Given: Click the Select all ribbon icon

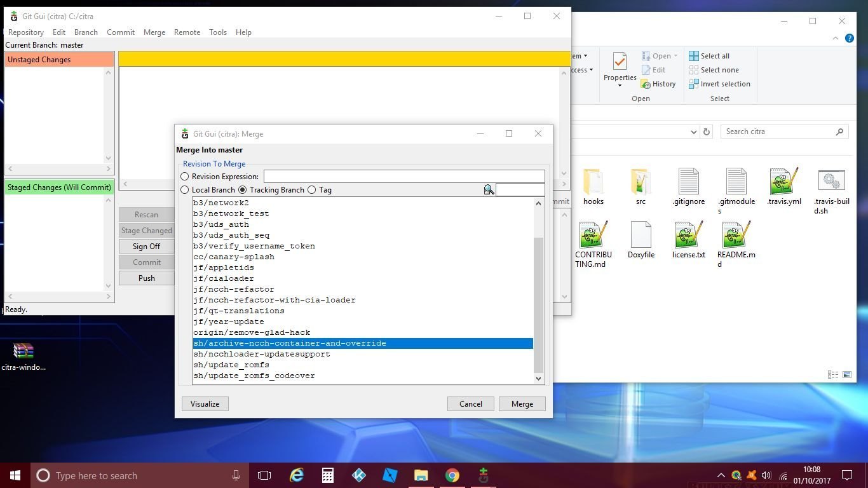Looking at the screenshot, I should pyautogui.click(x=694, y=56).
